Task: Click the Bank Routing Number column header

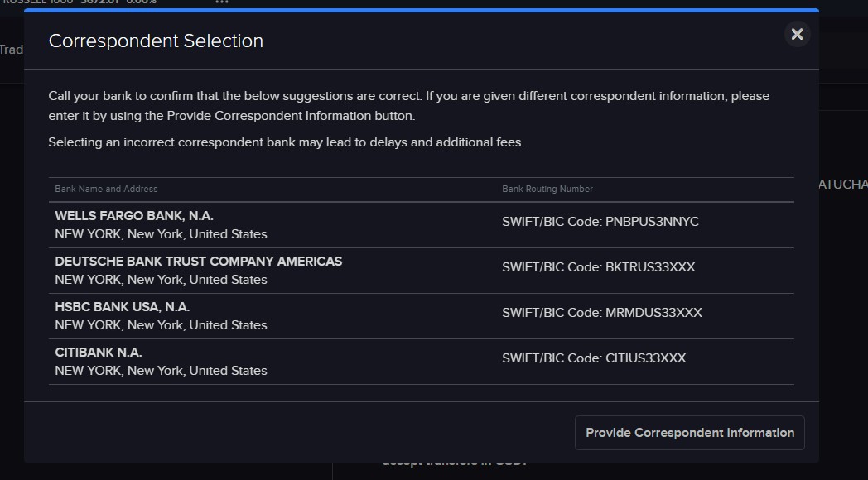Action: (x=547, y=189)
